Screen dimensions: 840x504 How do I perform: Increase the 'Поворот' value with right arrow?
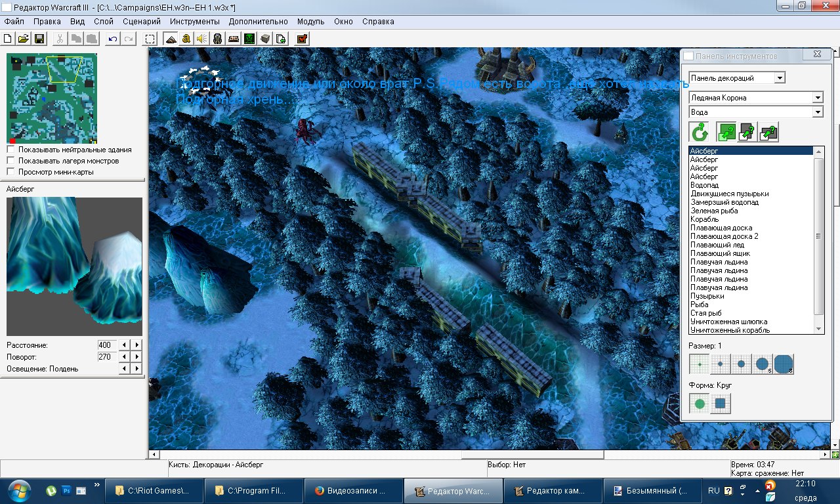pos(136,356)
